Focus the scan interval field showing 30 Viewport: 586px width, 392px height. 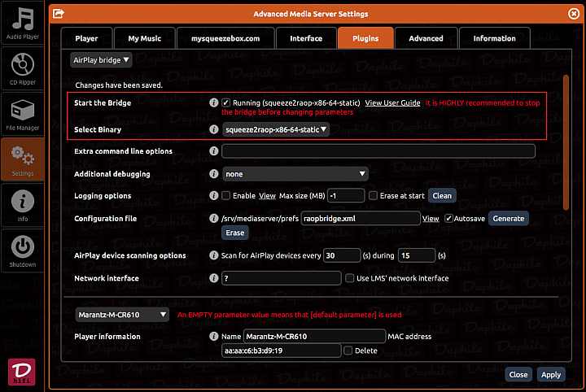[342, 255]
